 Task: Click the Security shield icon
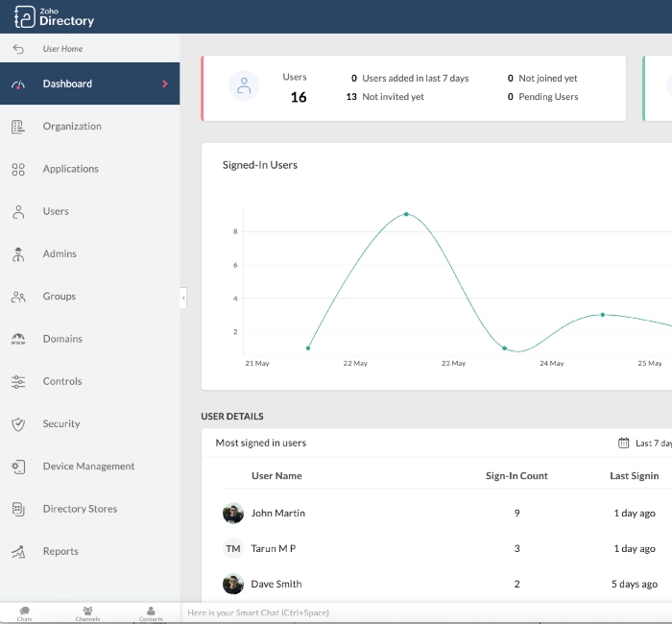coord(18,424)
